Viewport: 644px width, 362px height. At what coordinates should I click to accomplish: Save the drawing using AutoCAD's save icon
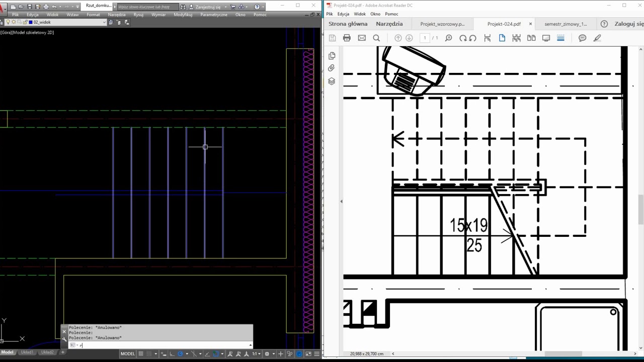(29, 7)
